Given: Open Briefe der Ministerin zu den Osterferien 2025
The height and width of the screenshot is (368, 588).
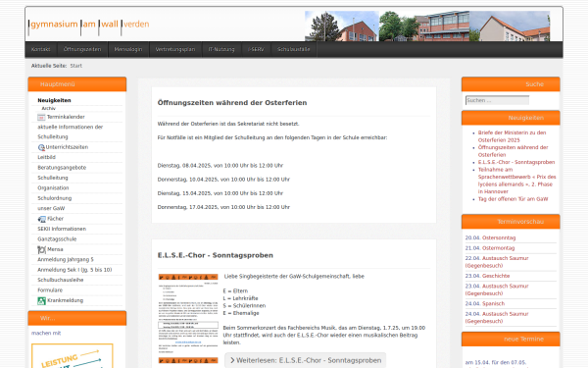Looking at the screenshot, I should [x=512, y=136].
